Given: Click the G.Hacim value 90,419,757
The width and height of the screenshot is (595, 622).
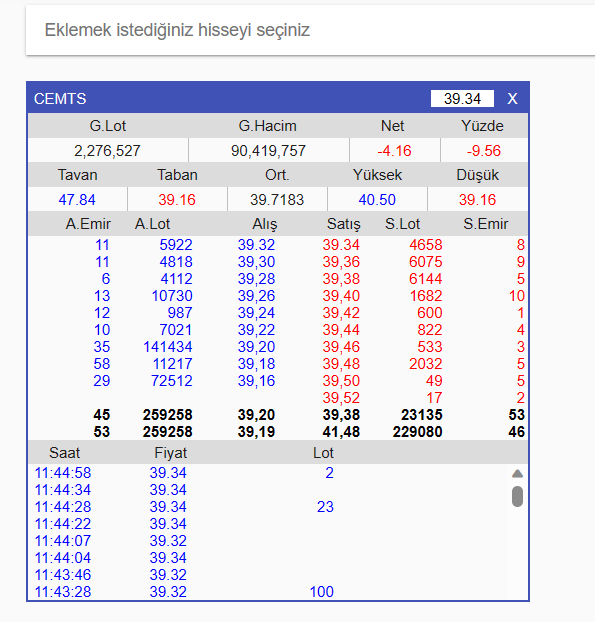Looking at the screenshot, I should (x=268, y=151).
